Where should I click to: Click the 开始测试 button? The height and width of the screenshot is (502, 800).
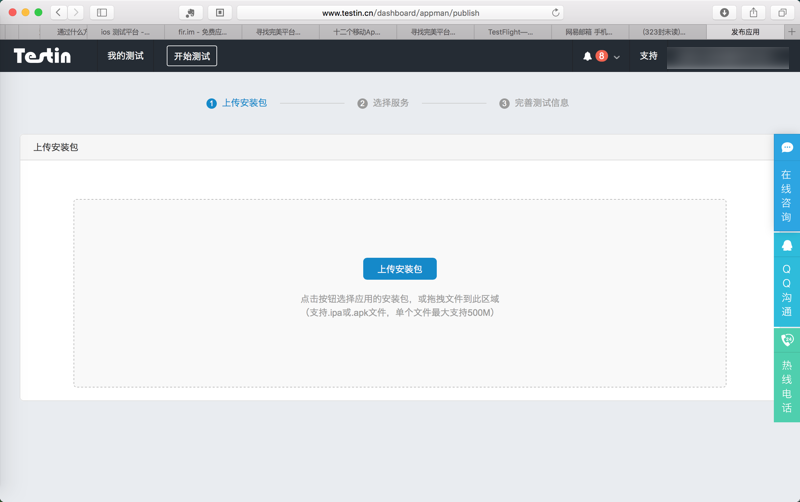click(192, 56)
